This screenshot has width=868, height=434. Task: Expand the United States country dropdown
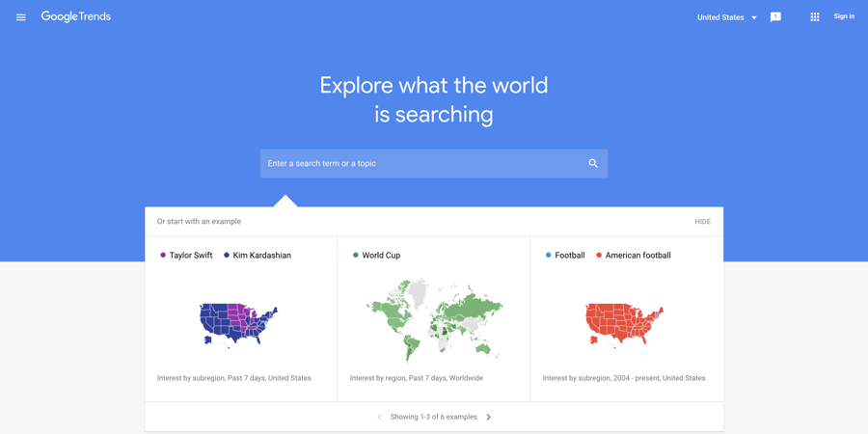tap(727, 17)
